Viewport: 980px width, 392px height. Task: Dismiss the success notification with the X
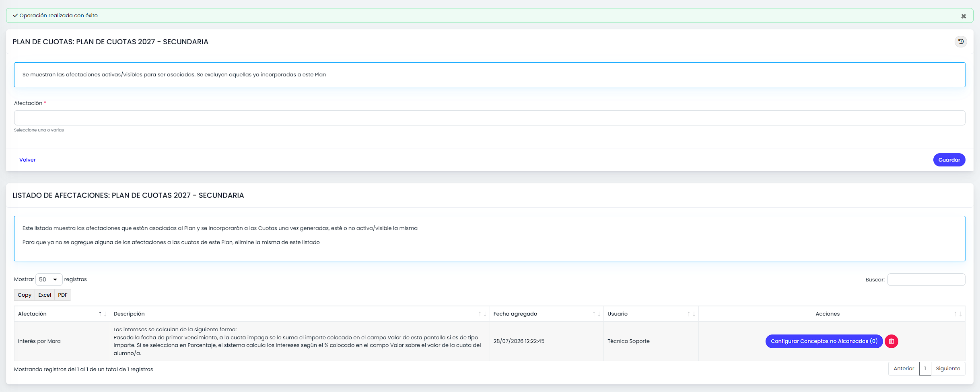[x=964, y=16]
